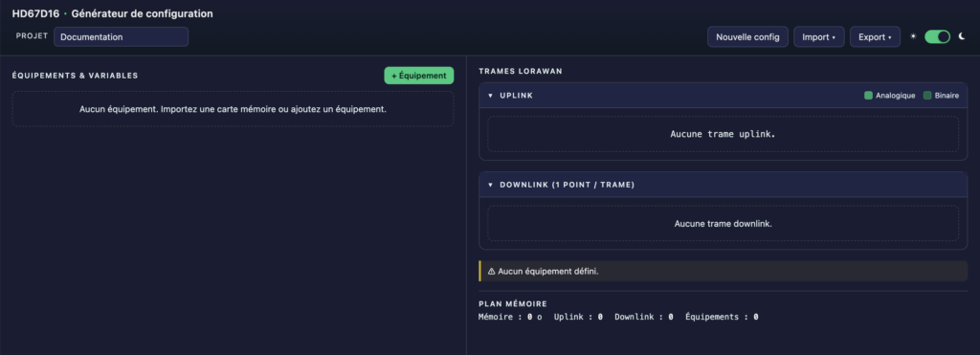Click the Binaire dark green swatch

(927, 96)
